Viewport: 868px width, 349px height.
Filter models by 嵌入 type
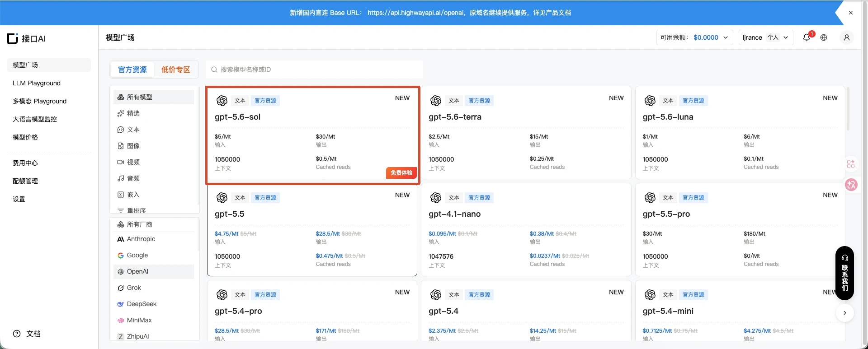(154, 195)
